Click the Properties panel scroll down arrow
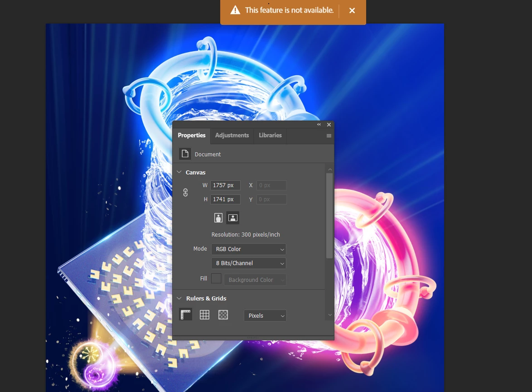Viewport: 532px width, 392px height. 330,315
